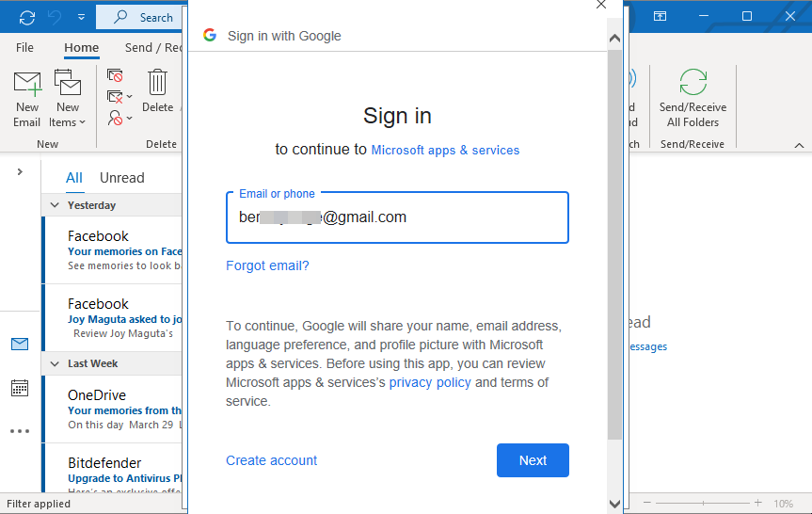Click the Next button
812x514 pixels.
pos(533,460)
